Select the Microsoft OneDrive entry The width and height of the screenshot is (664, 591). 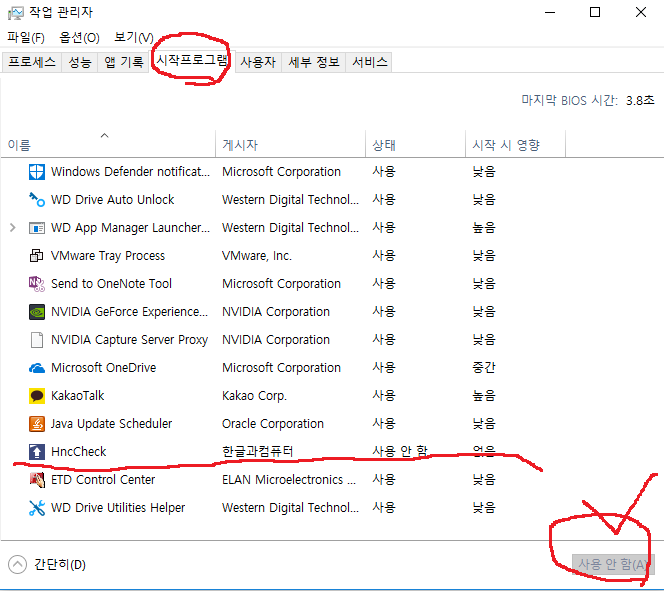(x=103, y=368)
